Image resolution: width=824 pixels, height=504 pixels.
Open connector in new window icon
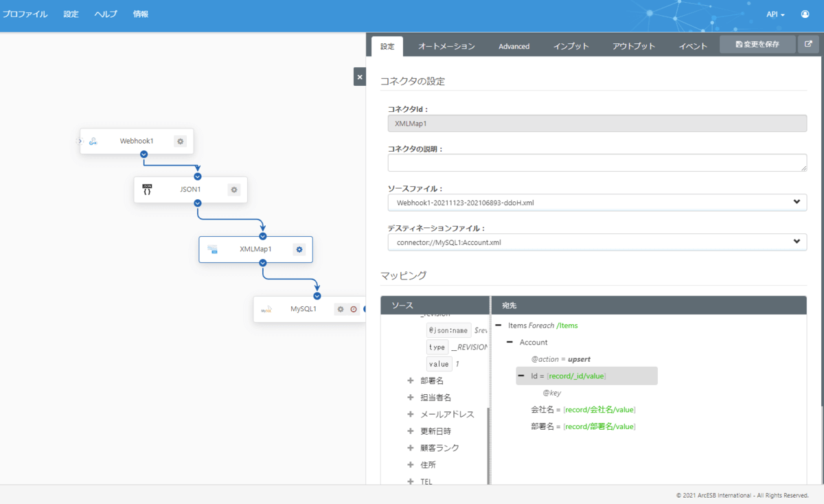(x=808, y=44)
